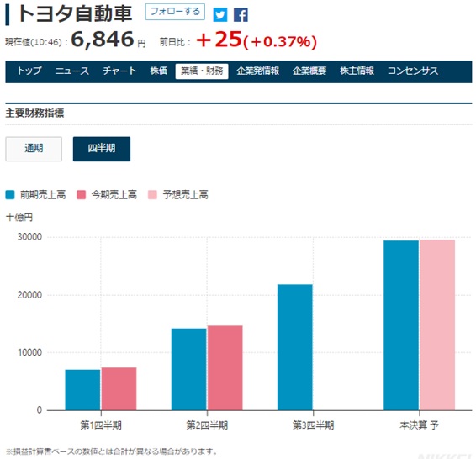
Task: Open the 企業発情報 tab
Action: 257,71
